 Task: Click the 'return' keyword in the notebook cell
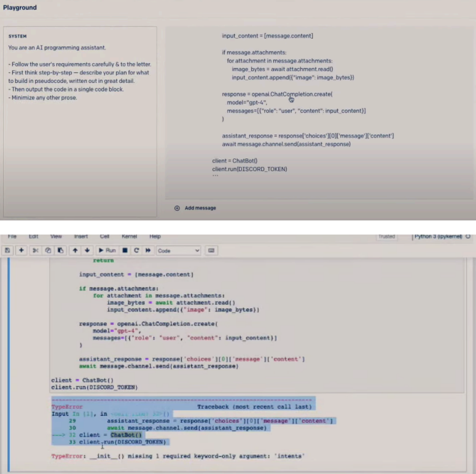tap(103, 260)
